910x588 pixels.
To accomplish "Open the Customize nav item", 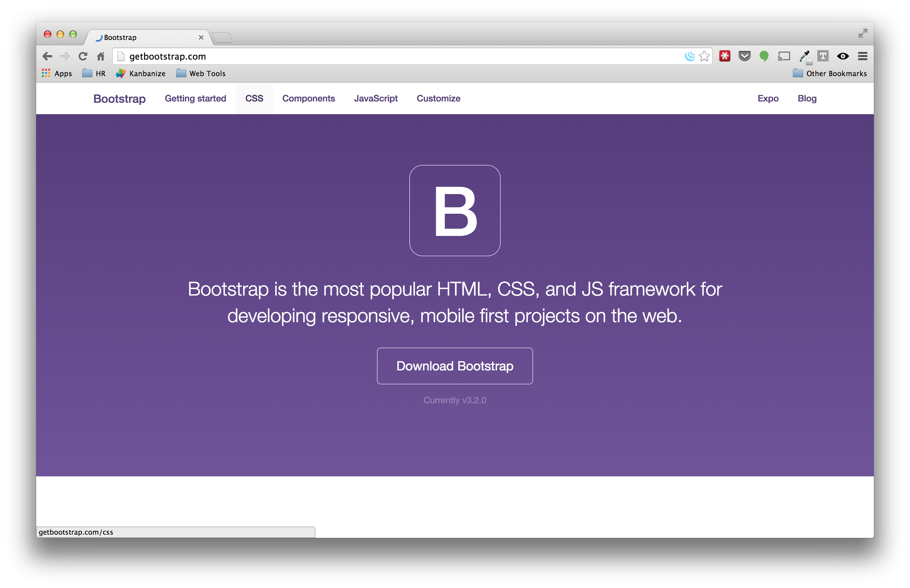I will (439, 99).
